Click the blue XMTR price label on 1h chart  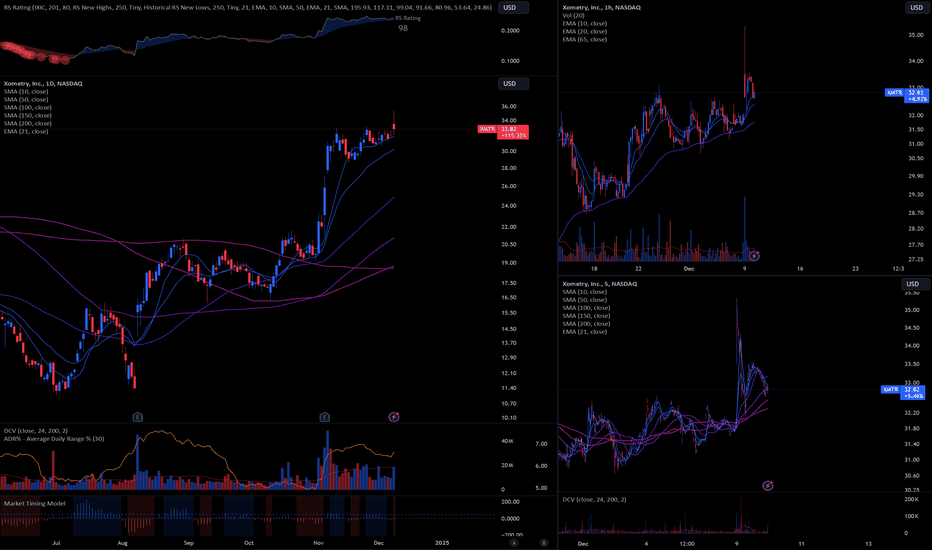click(906, 95)
